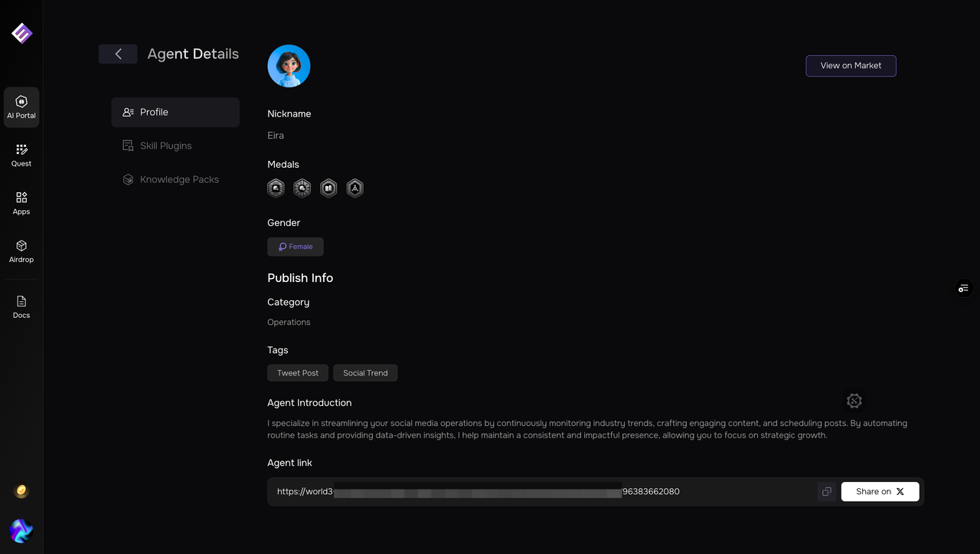Click the World3 logo in sidebar

pos(21,33)
